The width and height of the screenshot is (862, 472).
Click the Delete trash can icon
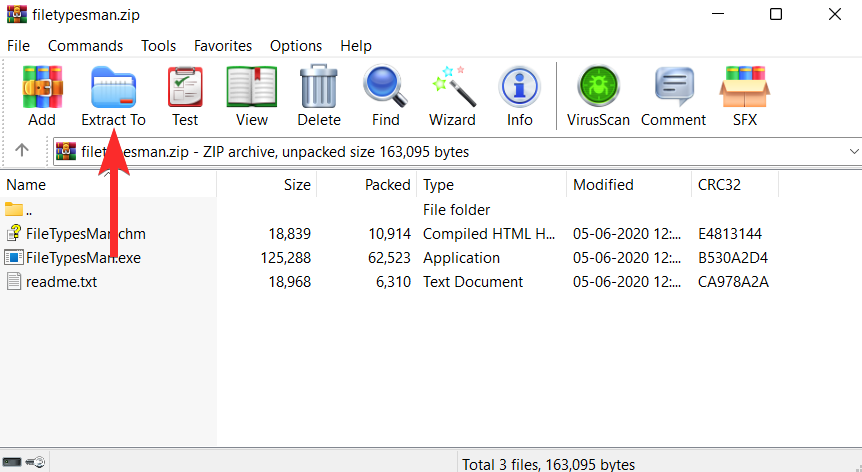319,86
